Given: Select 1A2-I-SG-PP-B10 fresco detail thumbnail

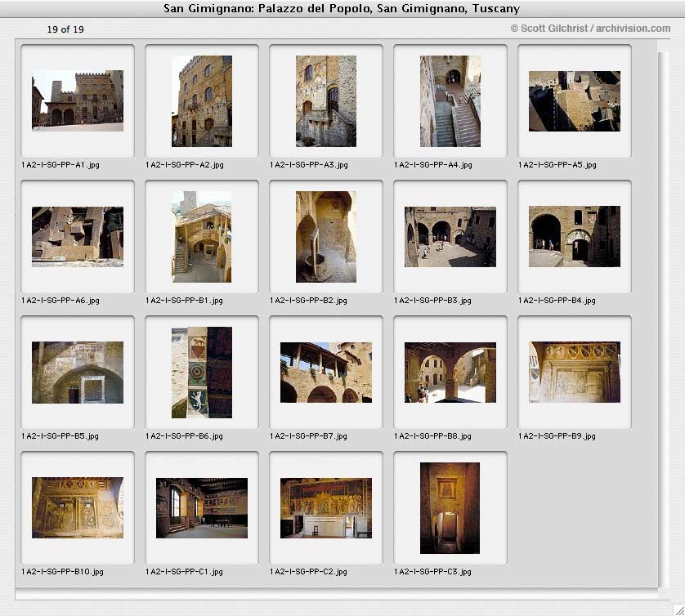Looking at the screenshot, I should [78, 507].
